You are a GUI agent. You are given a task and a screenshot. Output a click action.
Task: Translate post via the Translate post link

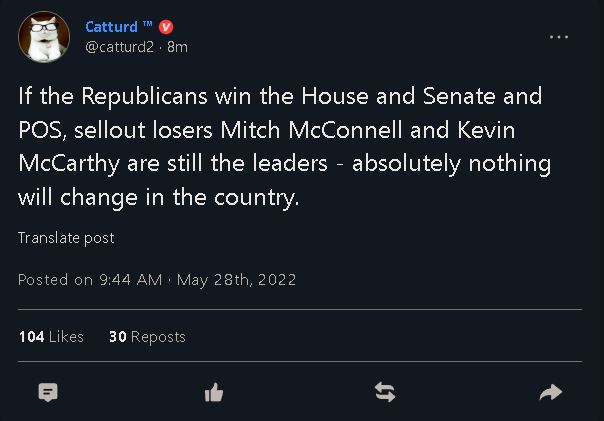(x=66, y=238)
